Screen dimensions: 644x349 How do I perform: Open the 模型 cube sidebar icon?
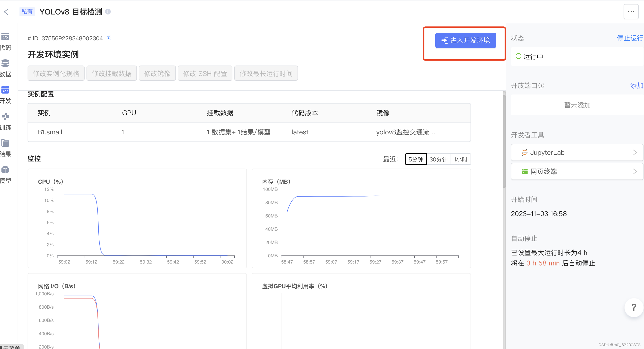coord(5,170)
